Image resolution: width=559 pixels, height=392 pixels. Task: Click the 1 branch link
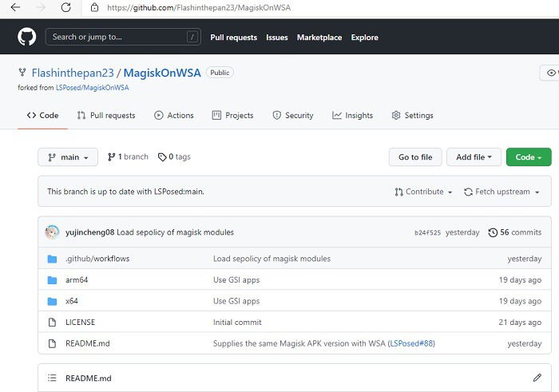tap(128, 156)
